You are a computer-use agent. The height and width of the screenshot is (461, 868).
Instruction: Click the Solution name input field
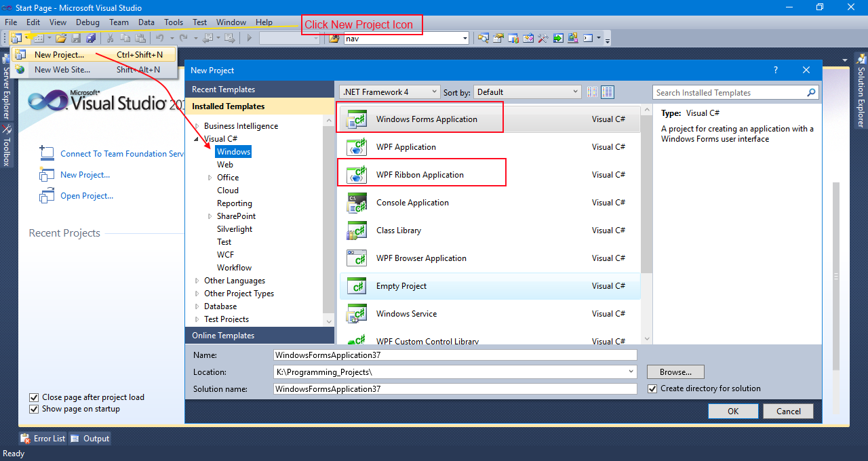[x=455, y=388]
